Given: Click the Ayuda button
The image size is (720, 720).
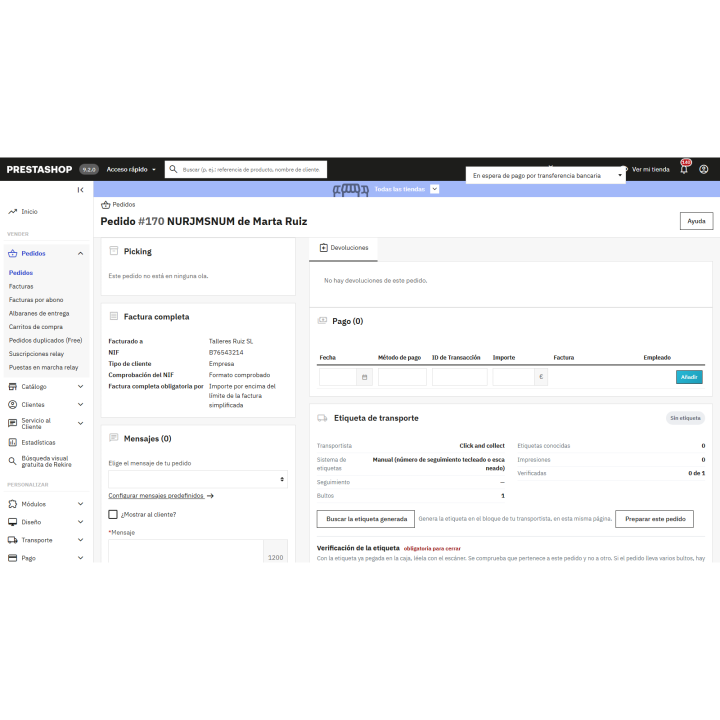Looking at the screenshot, I should click(696, 221).
